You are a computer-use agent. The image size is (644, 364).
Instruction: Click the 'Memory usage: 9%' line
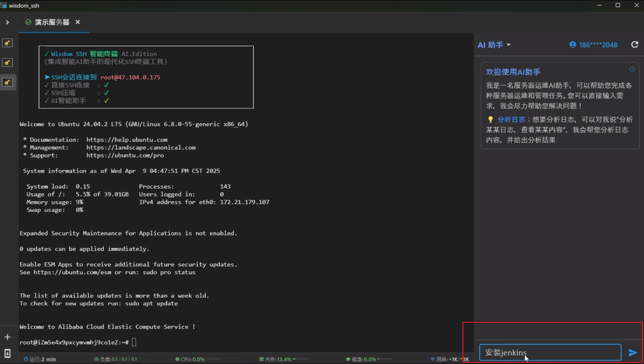pos(55,202)
